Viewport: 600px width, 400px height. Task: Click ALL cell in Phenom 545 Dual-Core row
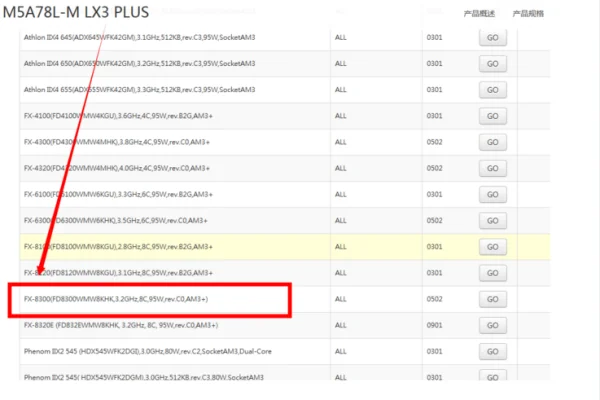point(341,351)
